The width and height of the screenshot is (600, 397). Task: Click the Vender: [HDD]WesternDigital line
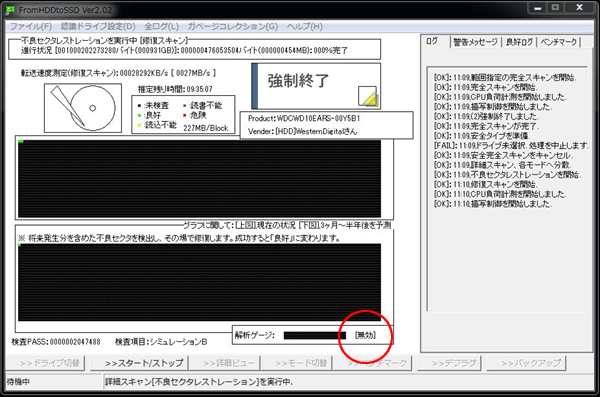[302, 131]
